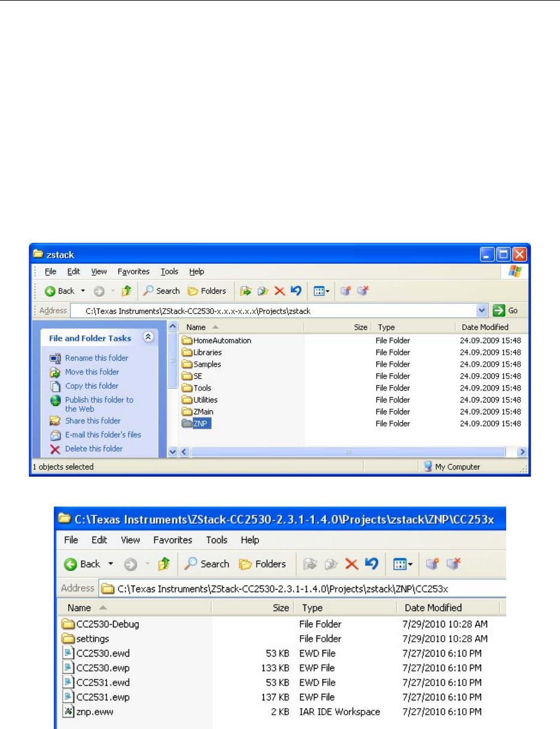This screenshot has height=729, width=560.
Task: Click Publish this folder to the Web
Action: click(99, 404)
